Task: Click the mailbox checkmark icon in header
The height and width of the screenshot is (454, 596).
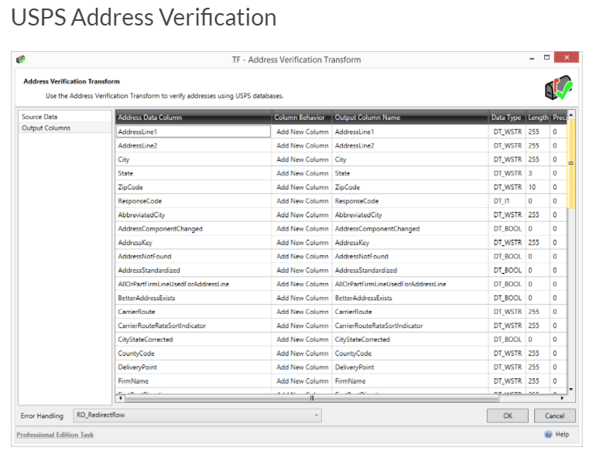Action: [558, 88]
